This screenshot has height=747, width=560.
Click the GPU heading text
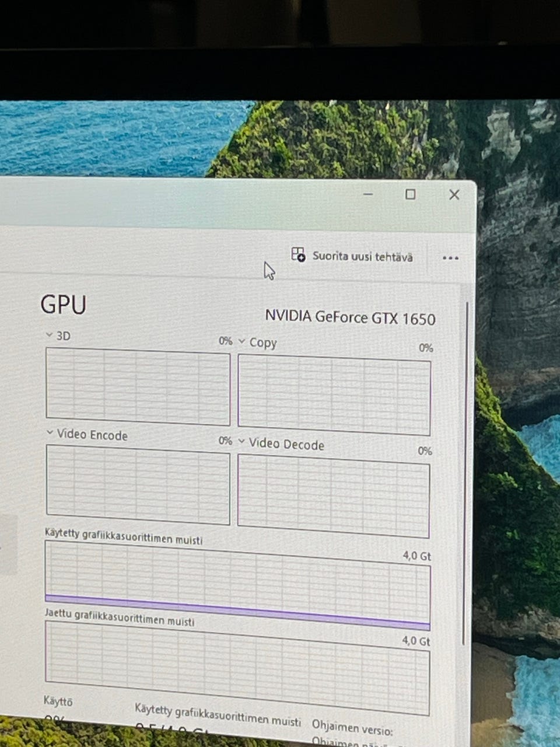pos(63,305)
